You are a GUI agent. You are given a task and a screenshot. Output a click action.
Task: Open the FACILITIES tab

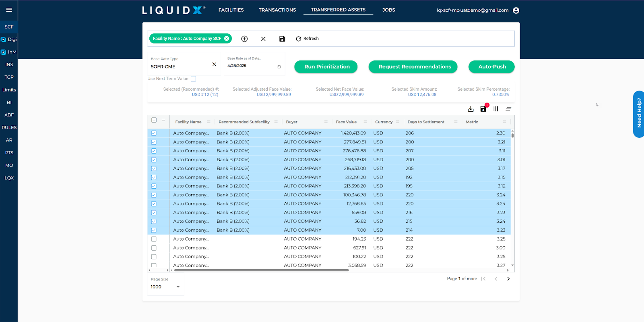[231, 10]
